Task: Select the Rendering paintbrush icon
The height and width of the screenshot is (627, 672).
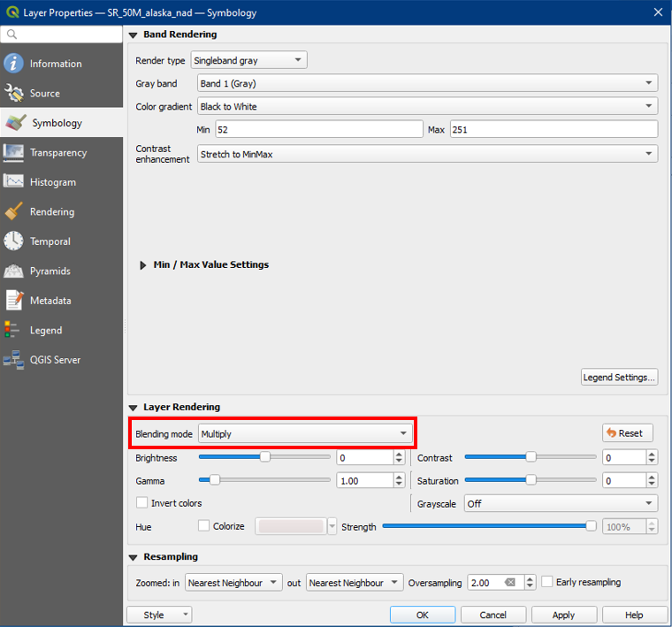Action: (14, 211)
